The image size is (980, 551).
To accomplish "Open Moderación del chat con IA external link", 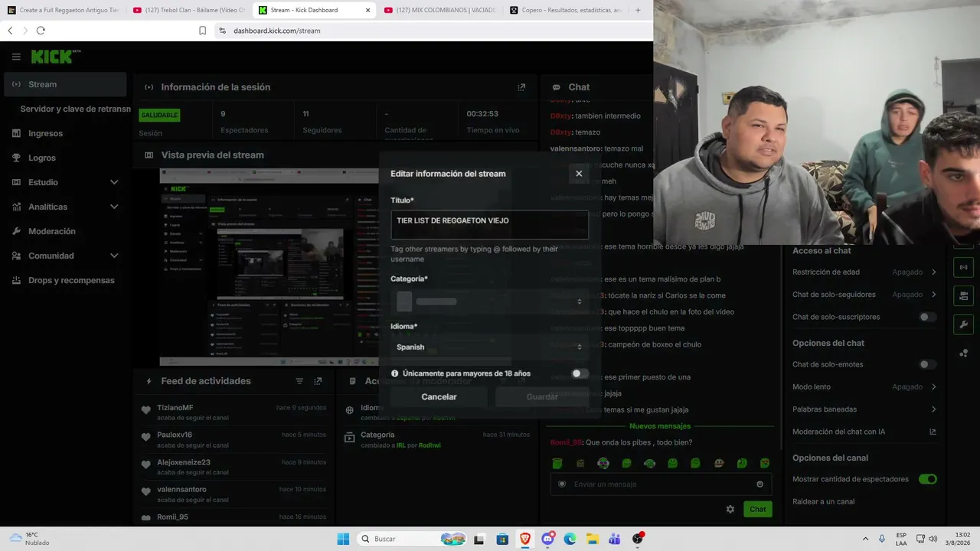I will tap(933, 432).
